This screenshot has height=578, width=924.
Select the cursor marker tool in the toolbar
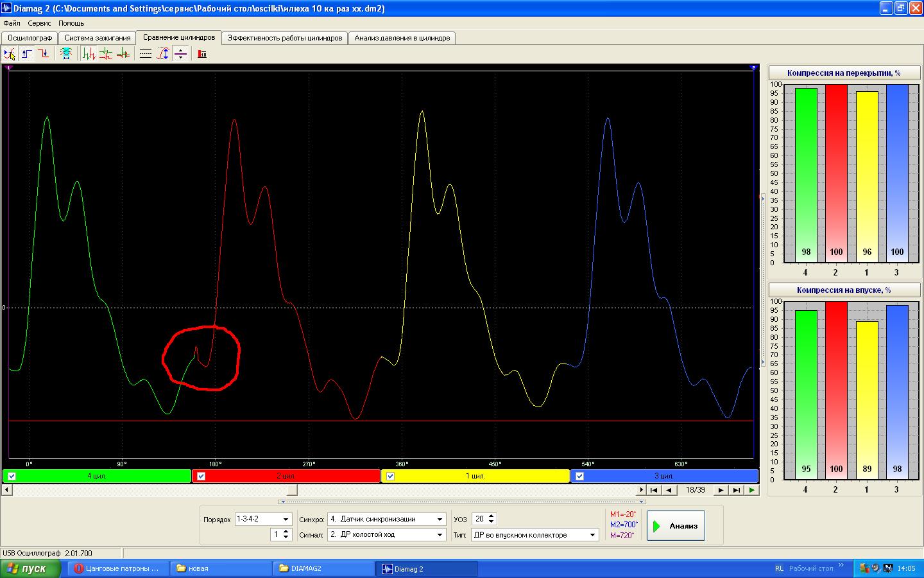tap(10, 54)
